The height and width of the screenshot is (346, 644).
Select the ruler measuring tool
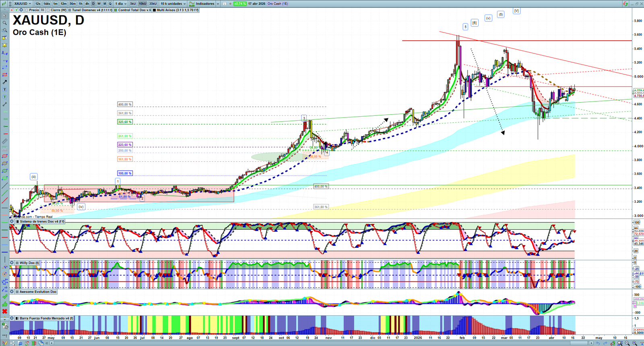(x=5, y=141)
